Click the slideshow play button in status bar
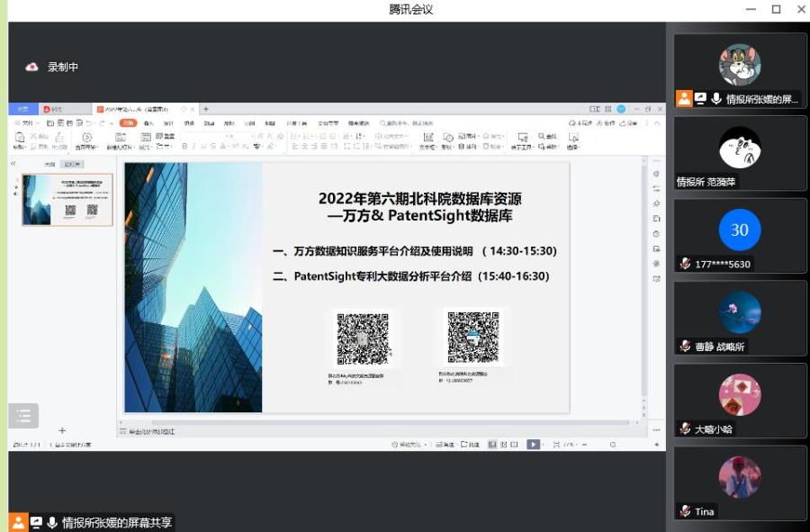This screenshot has width=810, height=532. tap(533, 445)
